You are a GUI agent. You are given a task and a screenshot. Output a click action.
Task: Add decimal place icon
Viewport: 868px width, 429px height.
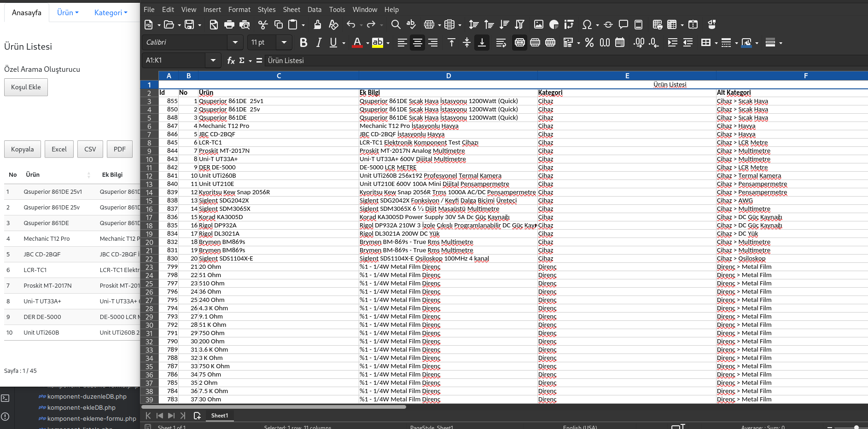tap(639, 43)
